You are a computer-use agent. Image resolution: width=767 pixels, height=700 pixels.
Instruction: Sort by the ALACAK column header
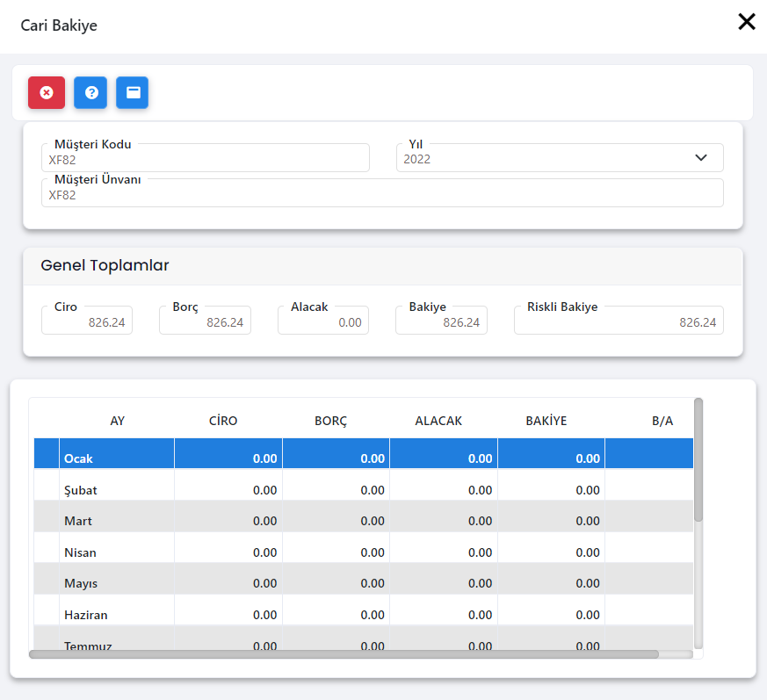438,421
